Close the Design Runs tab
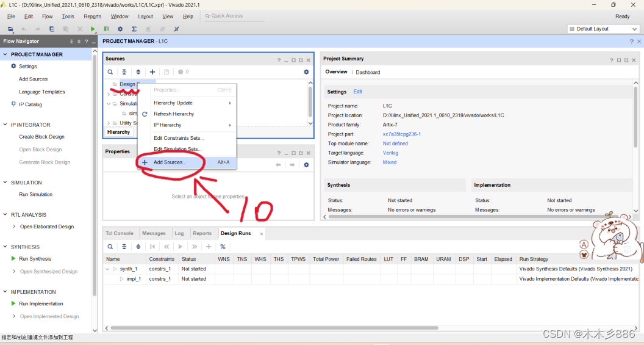 (x=261, y=234)
